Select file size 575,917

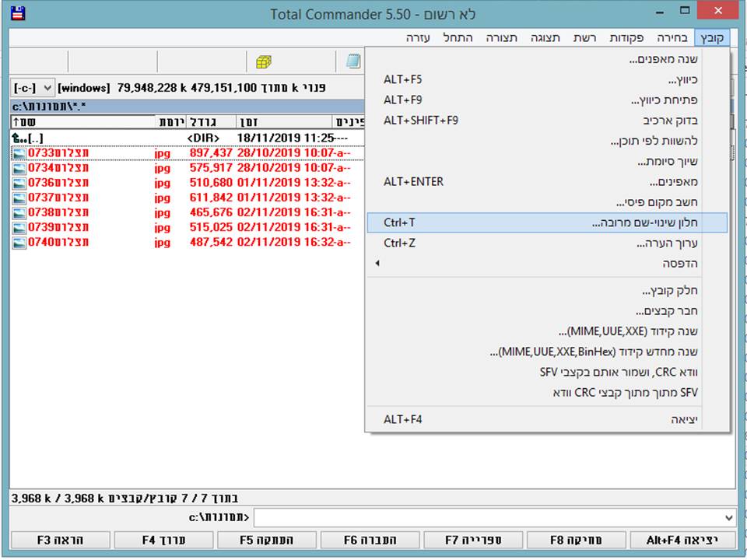coord(211,168)
